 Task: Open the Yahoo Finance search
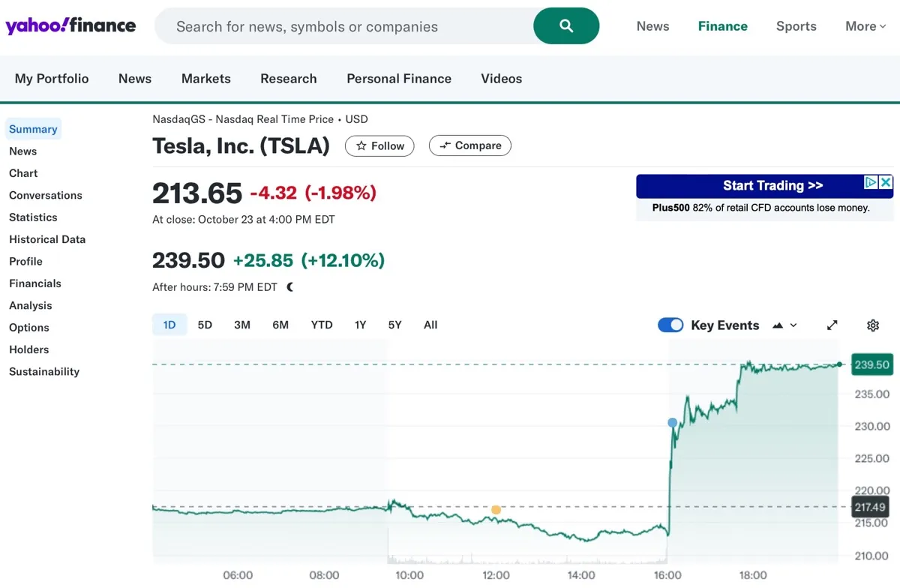[x=565, y=25]
